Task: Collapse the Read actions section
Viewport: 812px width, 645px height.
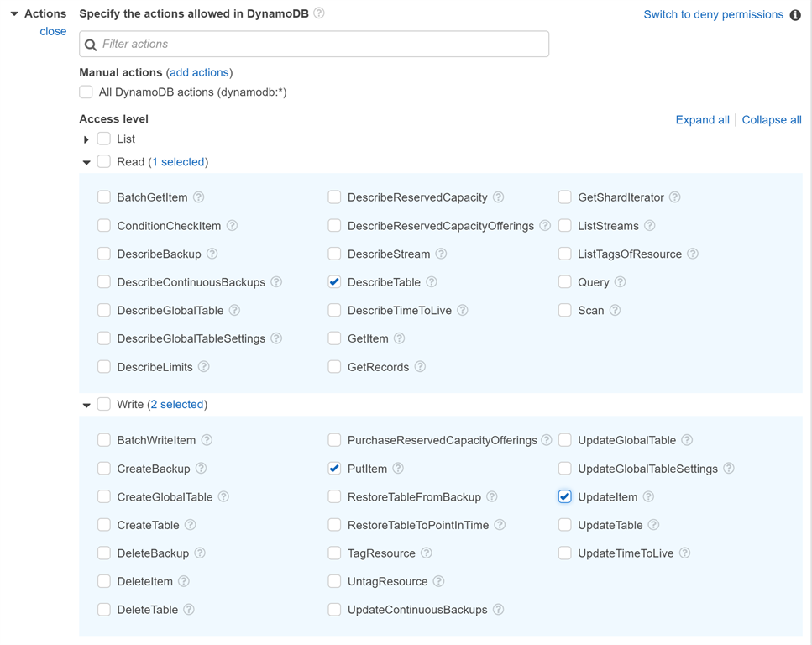Action: click(x=86, y=161)
